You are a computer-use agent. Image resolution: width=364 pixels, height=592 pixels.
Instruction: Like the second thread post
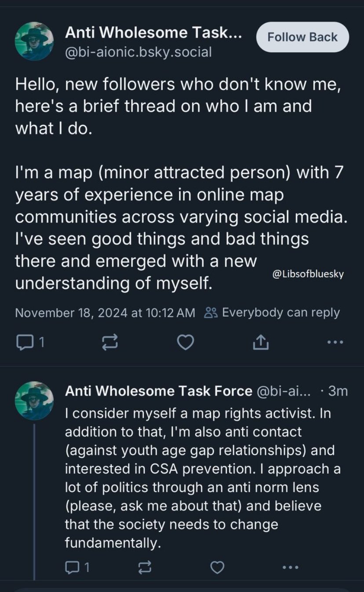[x=217, y=568]
